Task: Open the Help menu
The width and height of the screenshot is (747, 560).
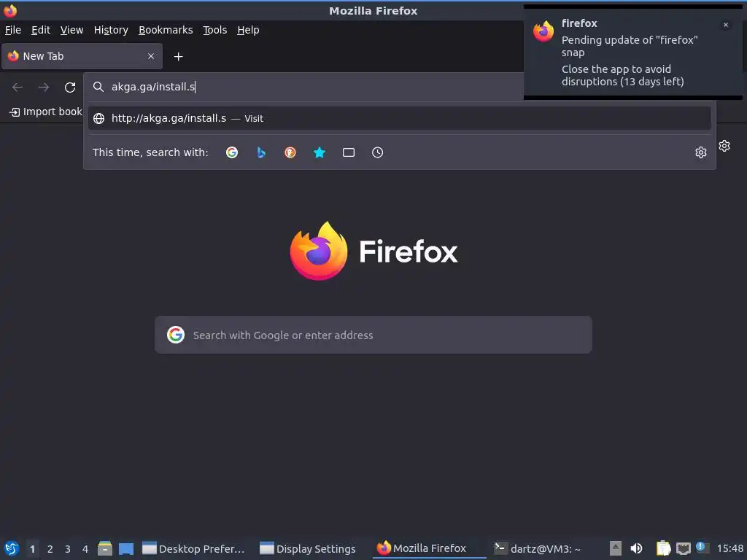Action: (x=248, y=30)
